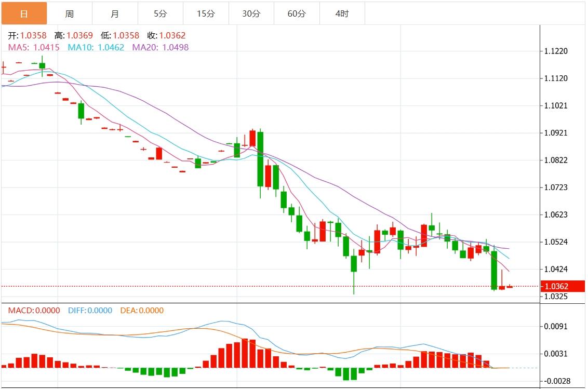The height and width of the screenshot is (389, 588).
Task: Click the 开 opening price readout
Action: pyautogui.click(x=27, y=36)
